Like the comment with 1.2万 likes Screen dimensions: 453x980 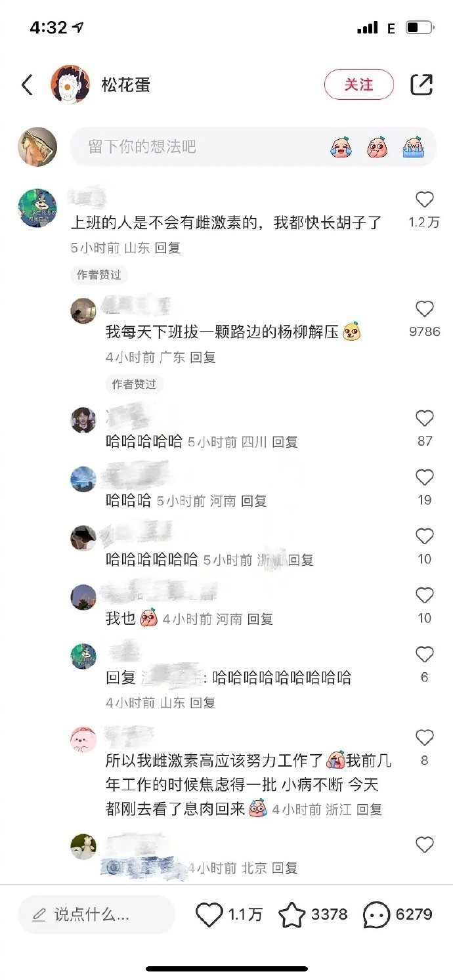[425, 200]
